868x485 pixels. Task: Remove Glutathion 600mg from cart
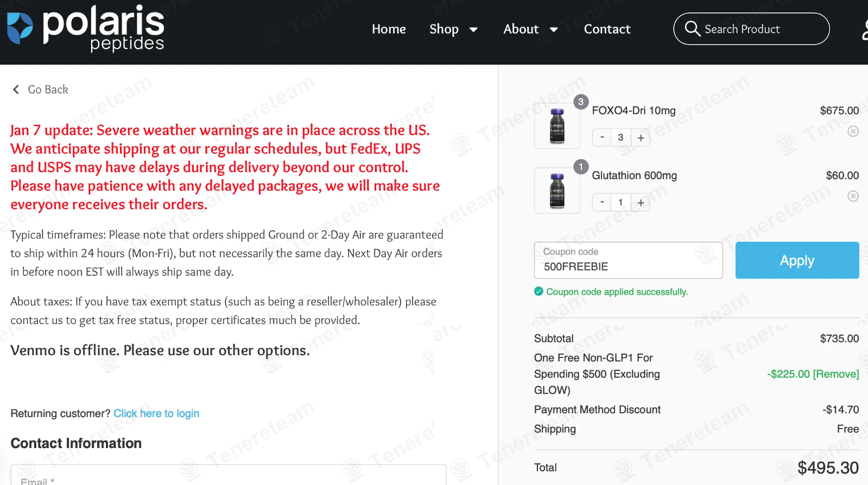pyautogui.click(x=853, y=196)
